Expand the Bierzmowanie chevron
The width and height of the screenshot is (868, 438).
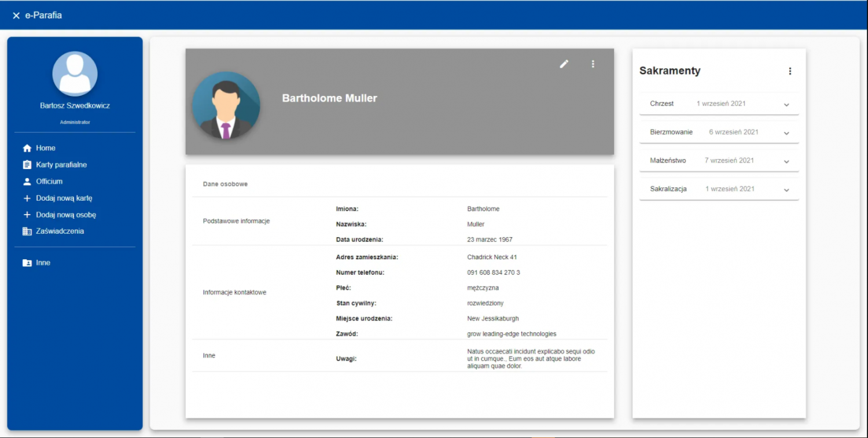coord(786,133)
